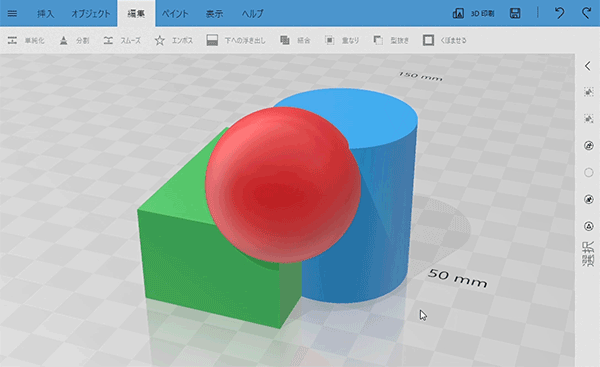Click 下への浮き出し (Extrude down) tool

pos(236,40)
